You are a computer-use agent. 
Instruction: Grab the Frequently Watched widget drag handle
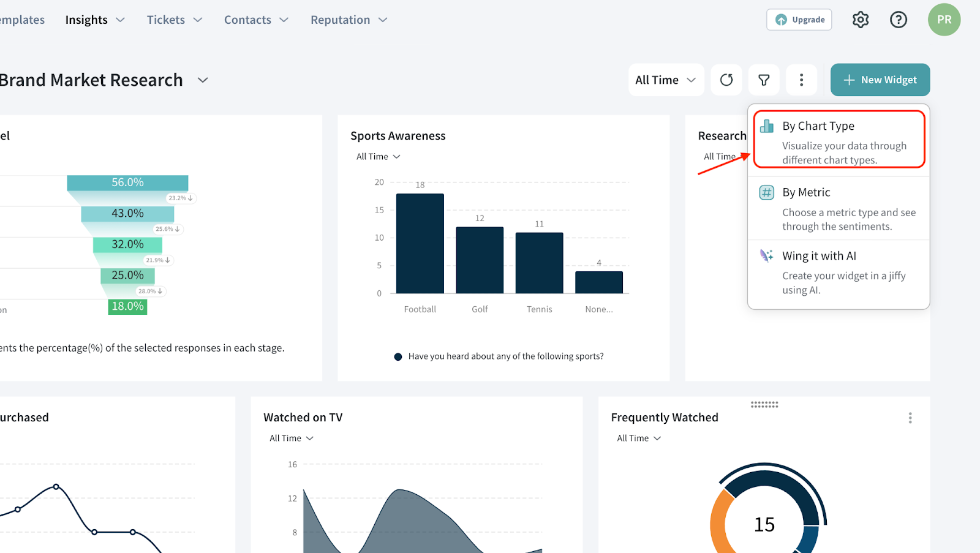764,405
